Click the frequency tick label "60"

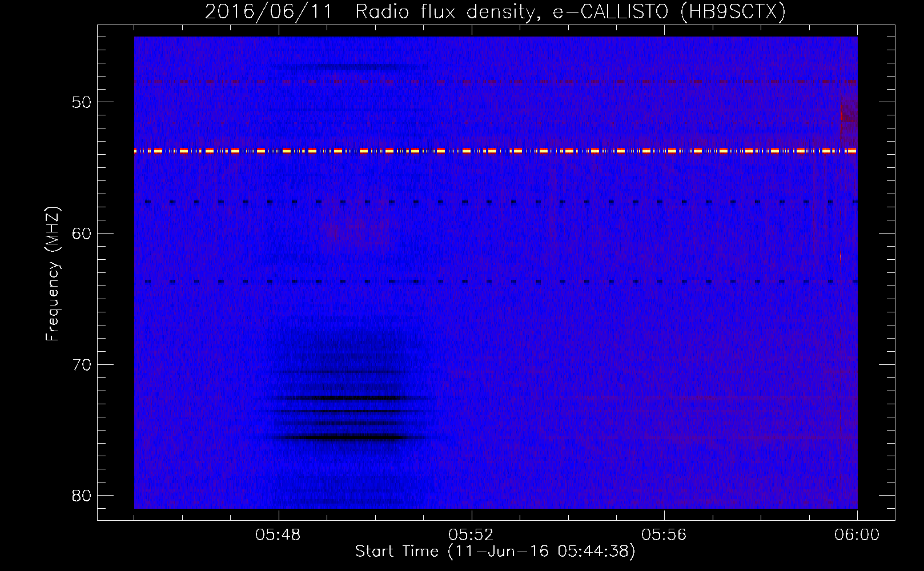click(x=82, y=234)
